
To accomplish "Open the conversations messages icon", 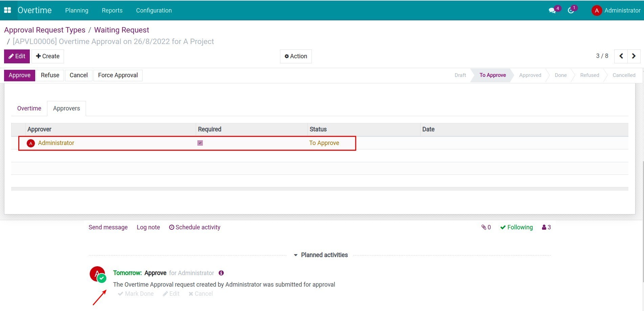I will pyautogui.click(x=552, y=11).
